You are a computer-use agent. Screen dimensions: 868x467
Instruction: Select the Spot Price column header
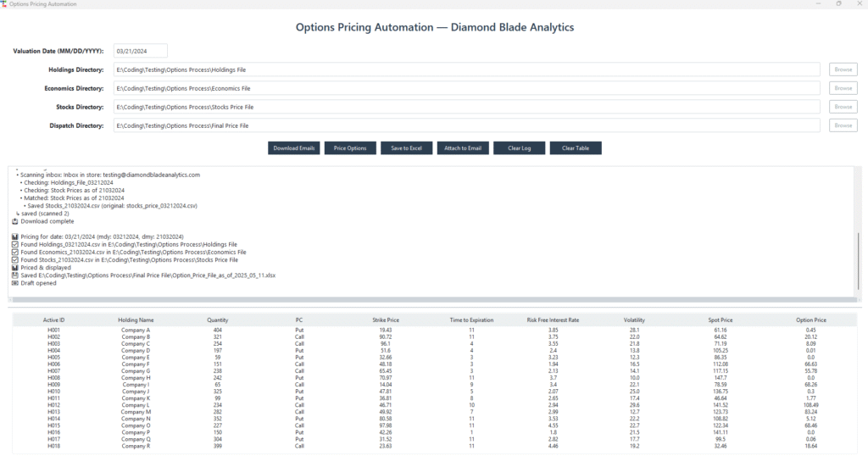tap(721, 320)
